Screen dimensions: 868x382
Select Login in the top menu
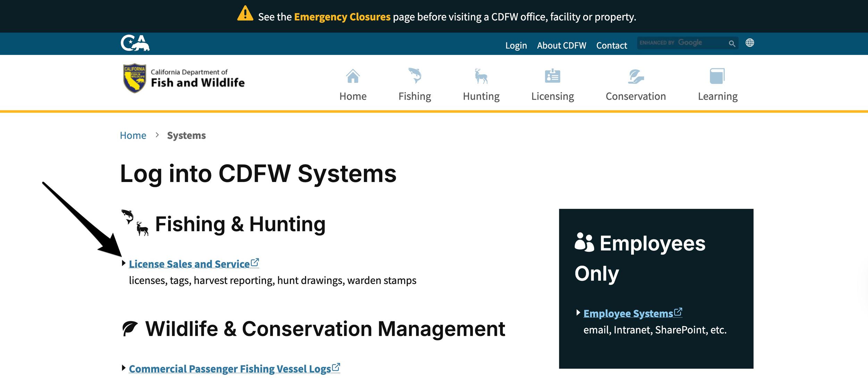click(516, 45)
